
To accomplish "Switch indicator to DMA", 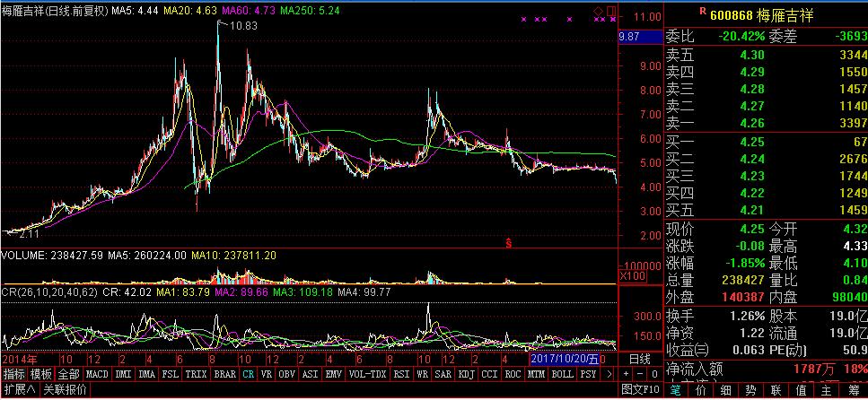I will 147,374.
